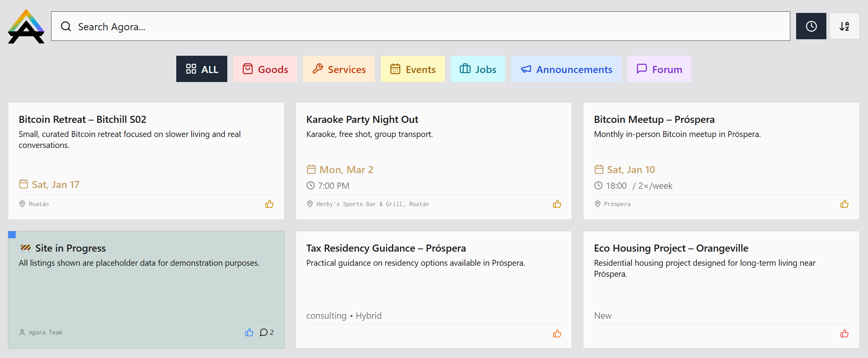The width and height of the screenshot is (868, 358).
Task: Show the Events category
Action: pyautogui.click(x=413, y=69)
